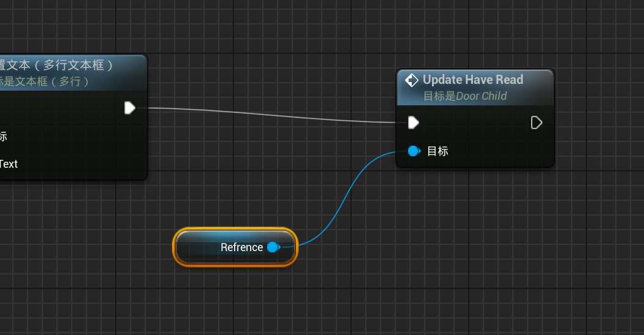This screenshot has height=335, width=644.
Task: Click the exec input pin of Update Have Read
Action: [414, 122]
